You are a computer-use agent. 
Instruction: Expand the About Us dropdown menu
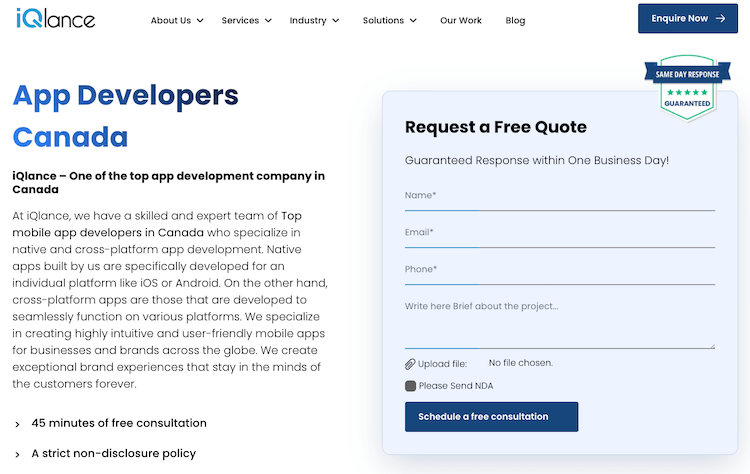point(177,20)
